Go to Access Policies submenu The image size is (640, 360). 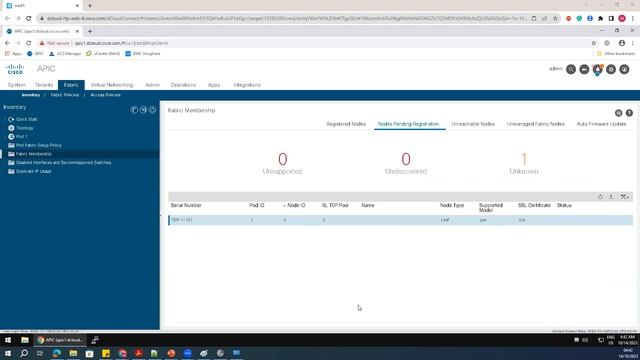point(105,95)
